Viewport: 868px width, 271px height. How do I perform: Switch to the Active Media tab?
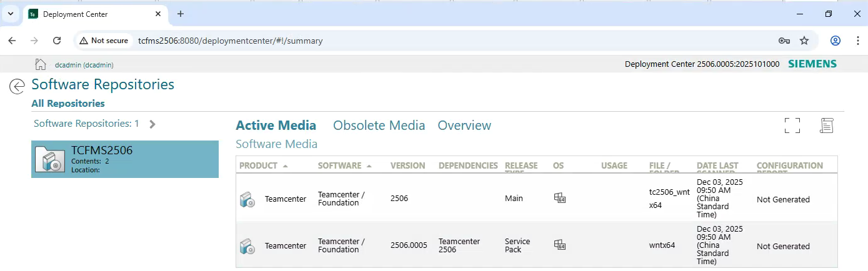click(x=276, y=126)
